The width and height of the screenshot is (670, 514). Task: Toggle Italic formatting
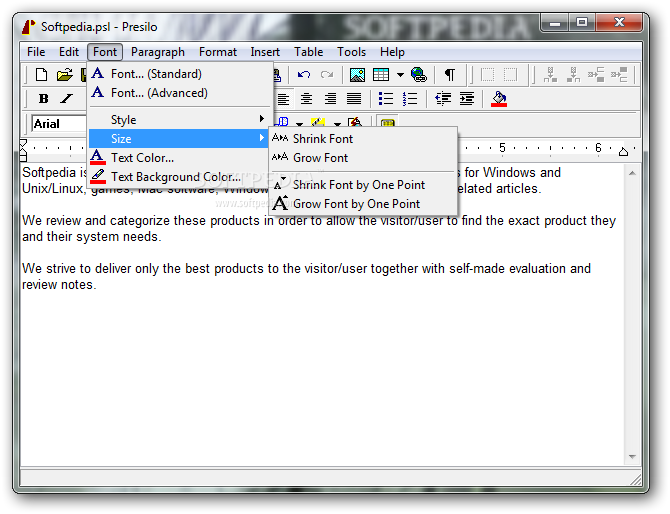click(66, 99)
